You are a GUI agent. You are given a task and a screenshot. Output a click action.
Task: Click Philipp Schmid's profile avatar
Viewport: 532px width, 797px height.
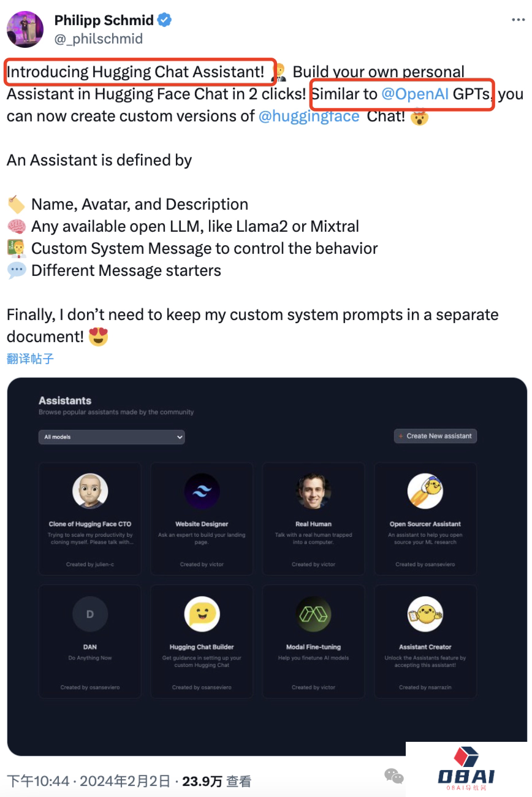(x=25, y=29)
